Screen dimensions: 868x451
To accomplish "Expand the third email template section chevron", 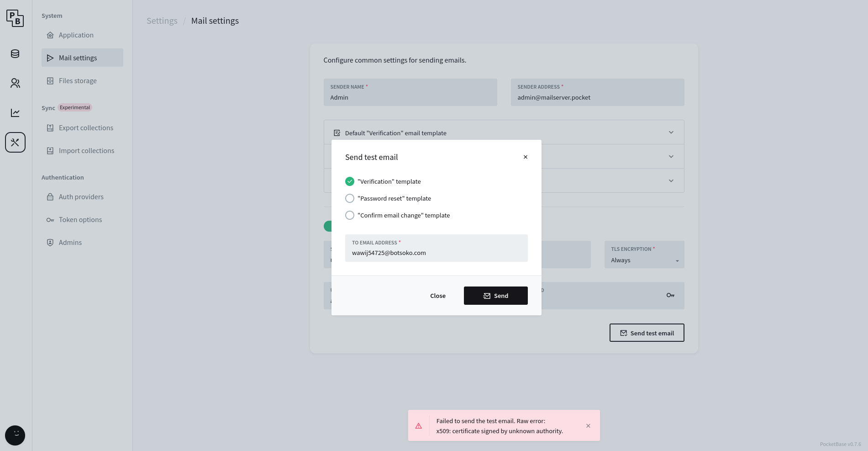I will click(x=671, y=180).
